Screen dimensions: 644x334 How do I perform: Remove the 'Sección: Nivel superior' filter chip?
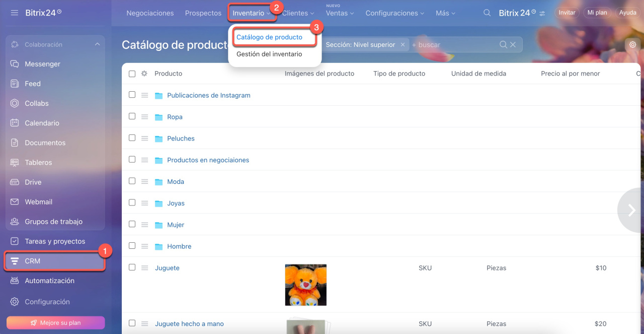coord(403,45)
